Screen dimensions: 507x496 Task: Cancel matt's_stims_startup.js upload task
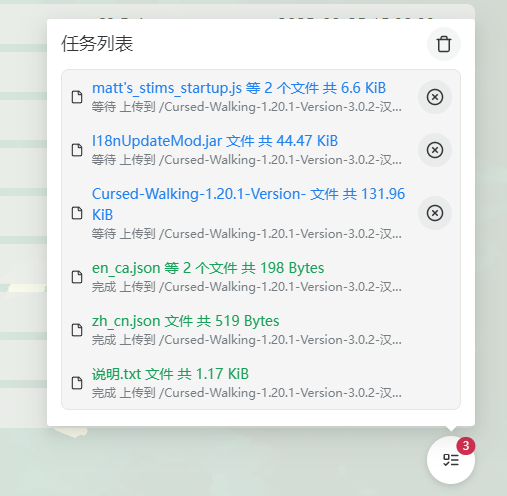point(435,97)
